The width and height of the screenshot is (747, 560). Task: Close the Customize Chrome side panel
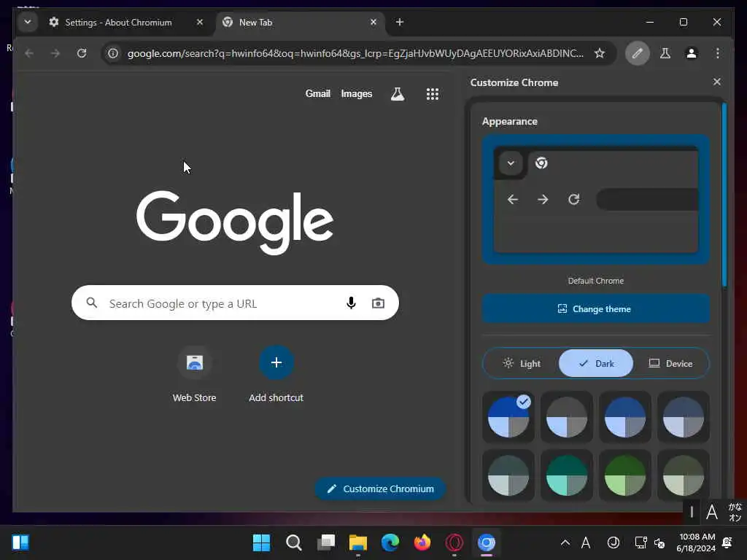(x=716, y=82)
